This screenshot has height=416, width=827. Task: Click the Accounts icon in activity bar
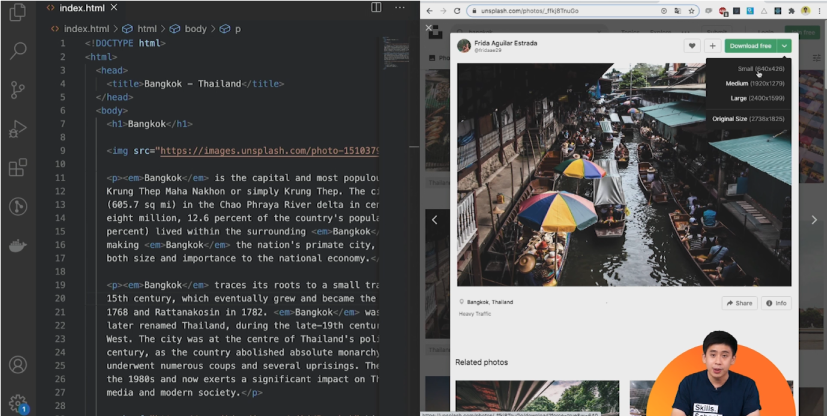coord(17,365)
